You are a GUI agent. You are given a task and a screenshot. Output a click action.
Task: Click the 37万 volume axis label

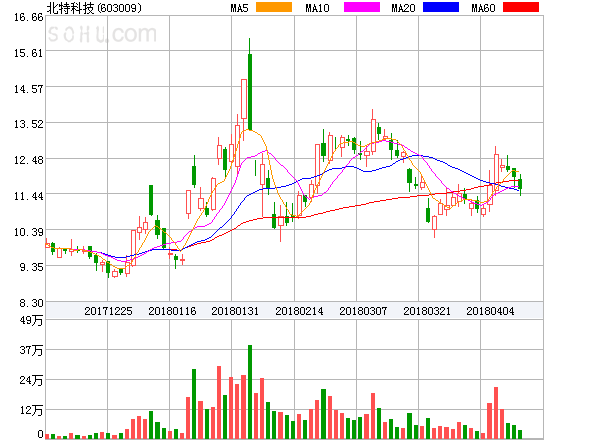[31, 350]
